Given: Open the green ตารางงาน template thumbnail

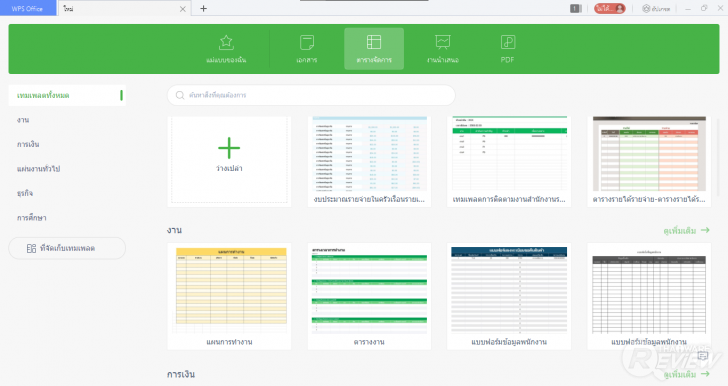Looking at the screenshot, I should tap(370, 290).
